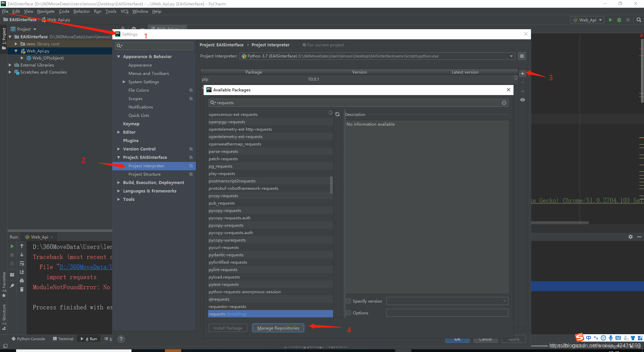This screenshot has width=644, height=352.
Task: Click the Manage Repositories button
Action: 278,328
